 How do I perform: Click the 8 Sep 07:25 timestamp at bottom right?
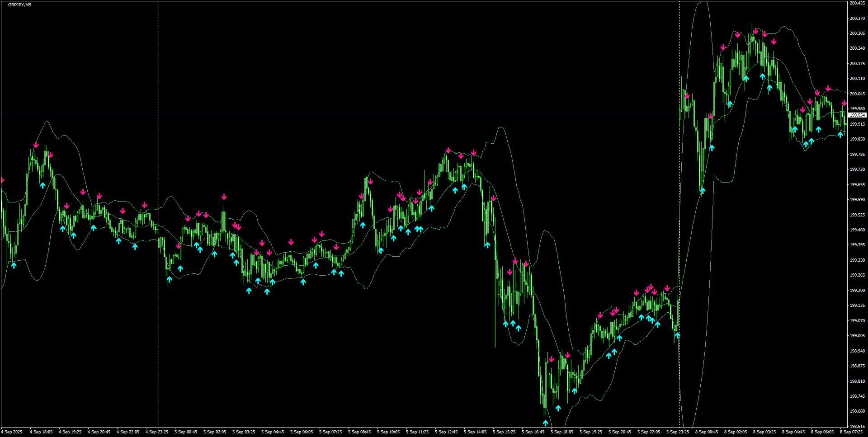(853, 432)
